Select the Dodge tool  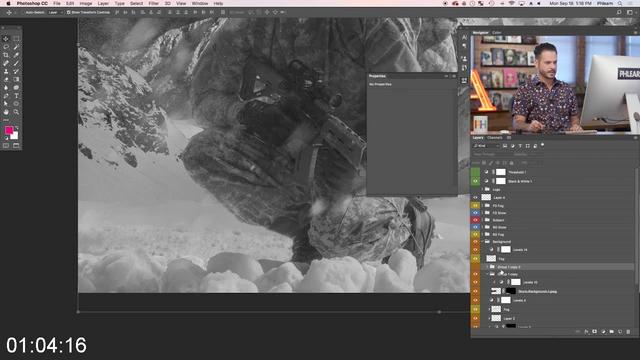click(x=16, y=87)
